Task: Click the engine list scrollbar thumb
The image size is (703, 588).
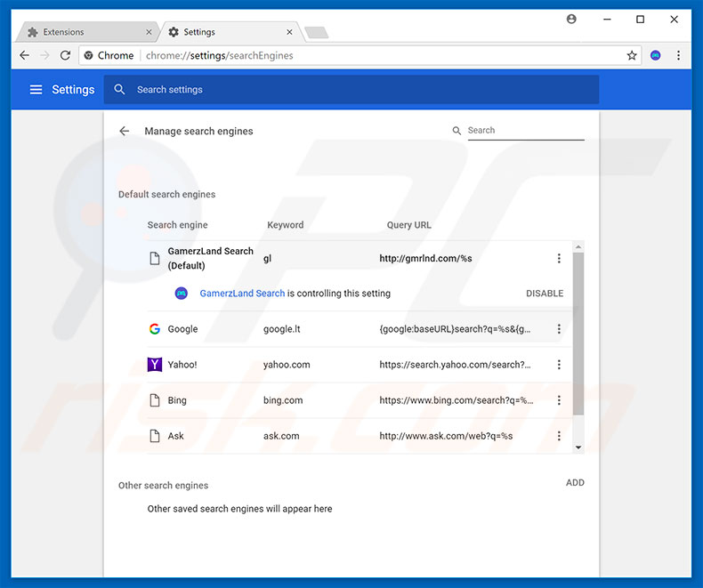Action: pos(578,334)
